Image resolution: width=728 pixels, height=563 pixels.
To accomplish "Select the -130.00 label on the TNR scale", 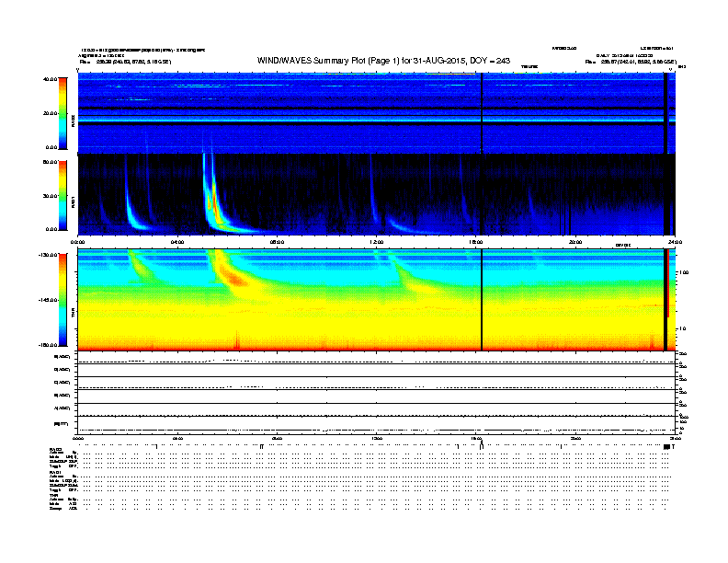I will [x=49, y=255].
